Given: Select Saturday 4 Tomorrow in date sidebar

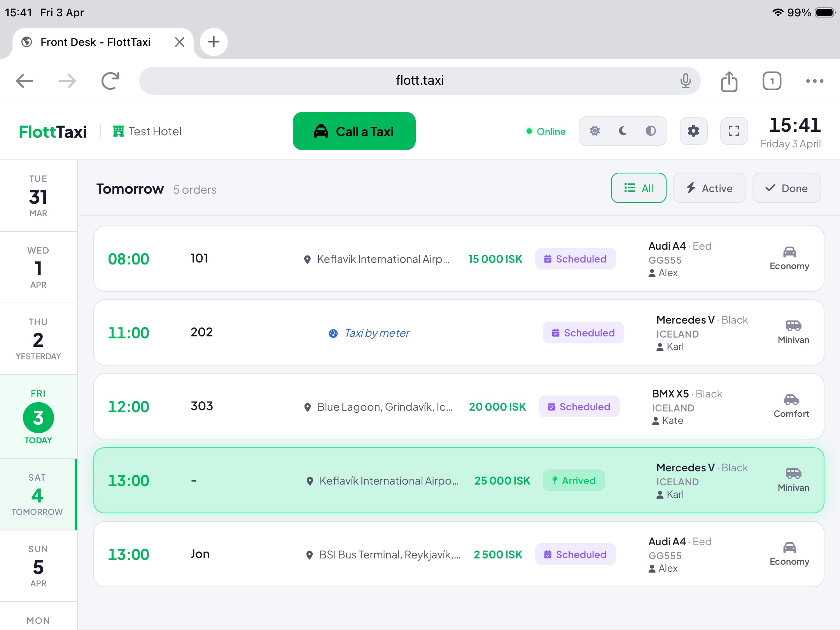Looking at the screenshot, I should coord(37,494).
